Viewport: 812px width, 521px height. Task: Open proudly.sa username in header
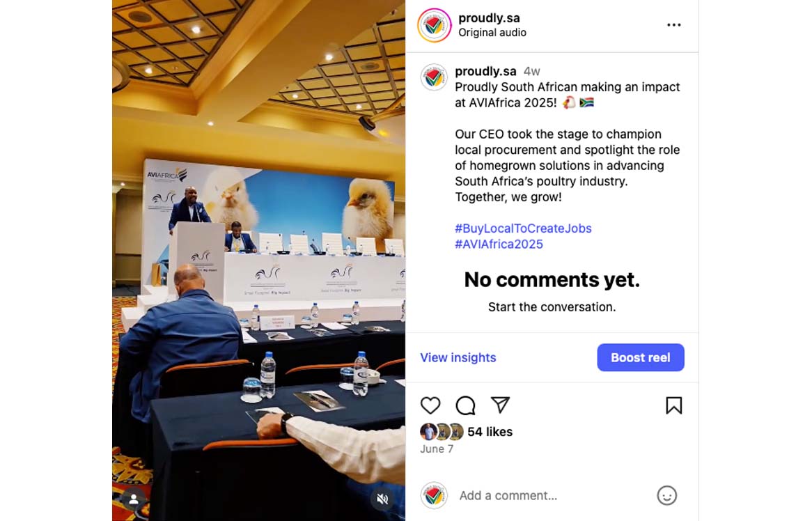(489, 17)
